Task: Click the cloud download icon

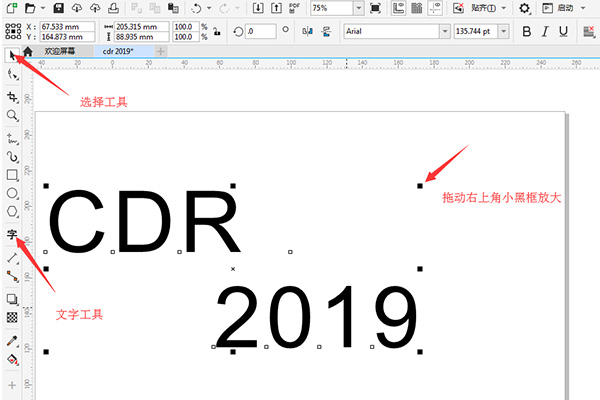Action: click(x=77, y=8)
